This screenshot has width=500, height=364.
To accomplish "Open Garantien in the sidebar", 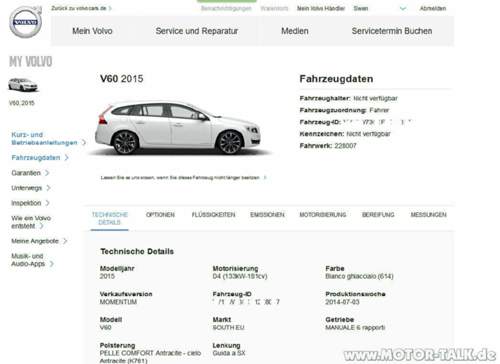I will tap(26, 173).
